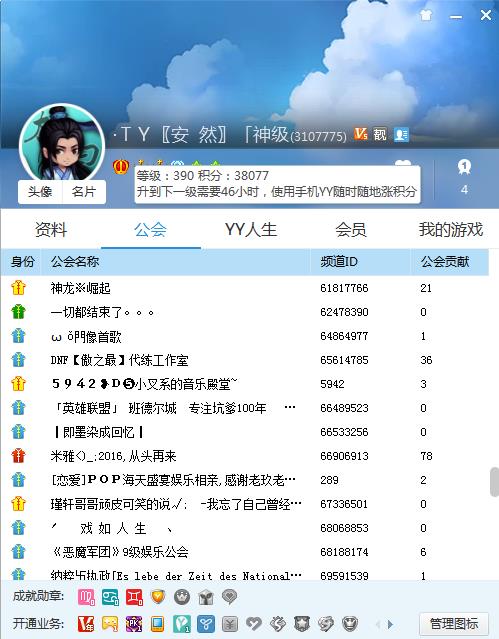Click the medal ribbon icon above 4

tap(464, 166)
